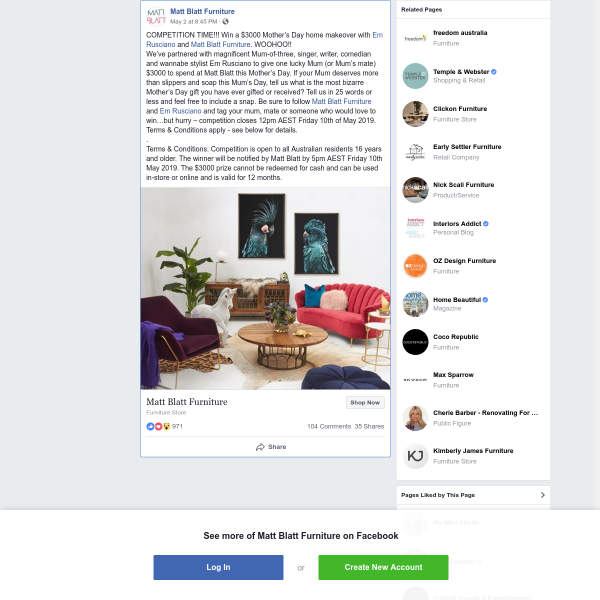Open the black Coco Republic logo
Image resolution: width=600 pixels, height=600 pixels.
pyautogui.click(x=415, y=342)
